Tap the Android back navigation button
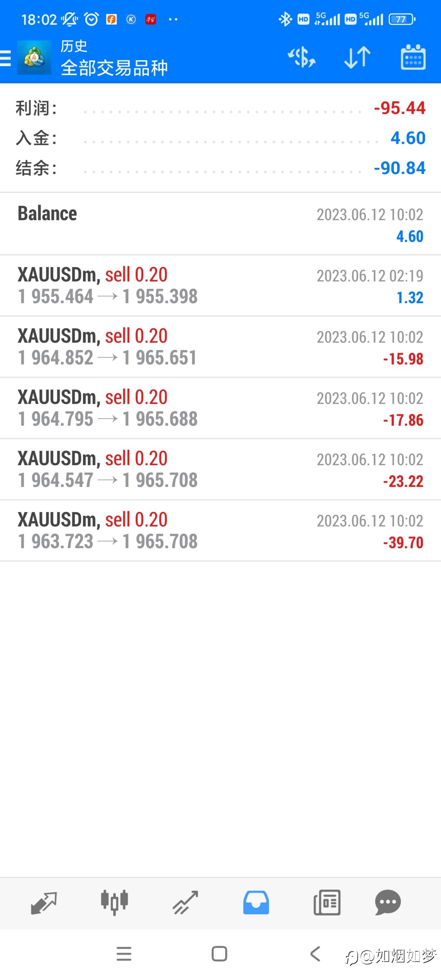 pos(315,954)
